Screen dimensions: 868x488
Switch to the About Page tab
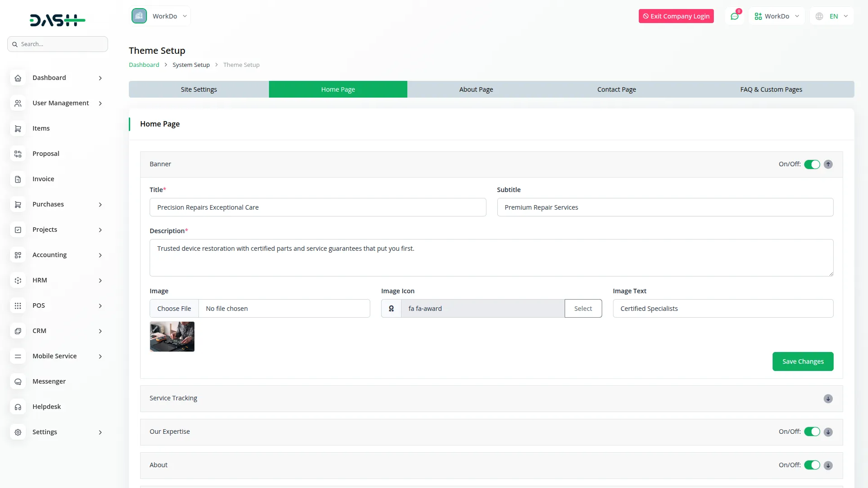[476, 89]
